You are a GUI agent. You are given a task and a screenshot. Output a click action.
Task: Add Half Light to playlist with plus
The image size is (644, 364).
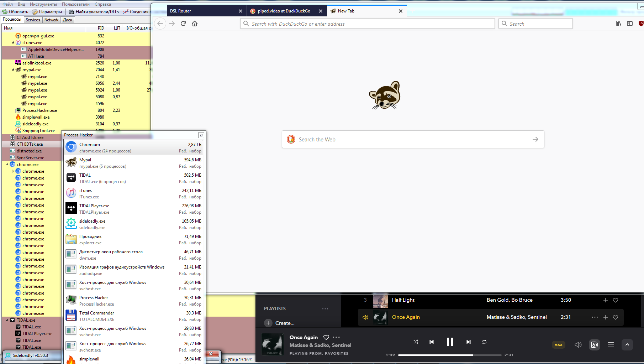click(606, 300)
